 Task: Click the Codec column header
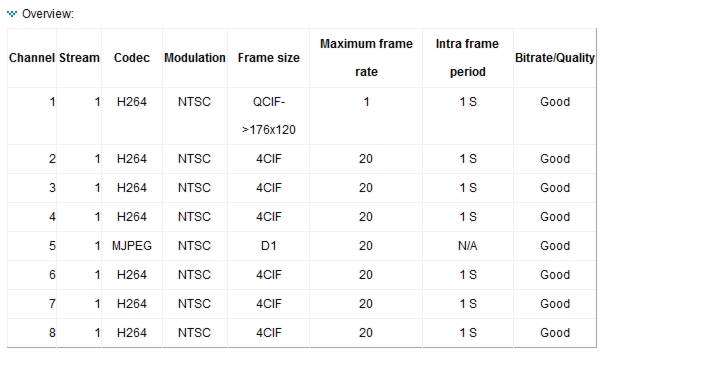click(132, 58)
